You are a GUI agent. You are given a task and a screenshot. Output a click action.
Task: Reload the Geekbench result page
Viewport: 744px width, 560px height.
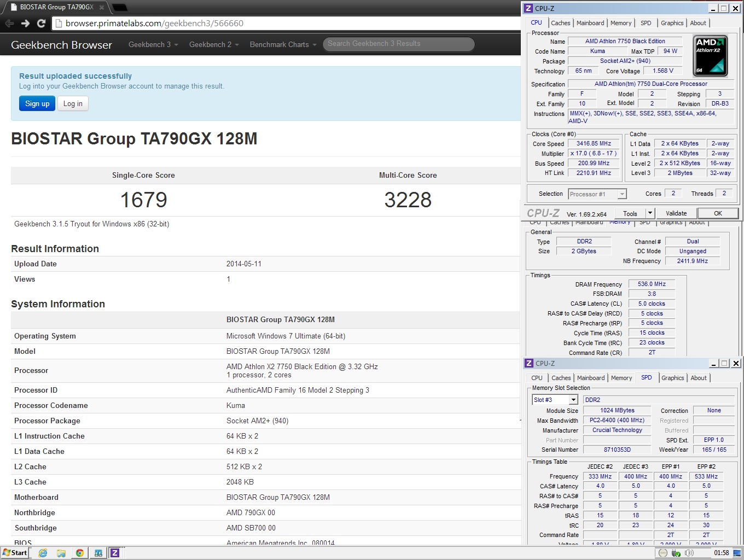[41, 24]
